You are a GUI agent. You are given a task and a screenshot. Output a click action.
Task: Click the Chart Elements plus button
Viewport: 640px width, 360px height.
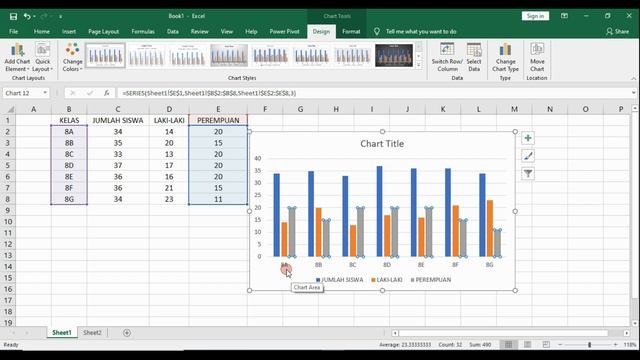coord(528,138)
